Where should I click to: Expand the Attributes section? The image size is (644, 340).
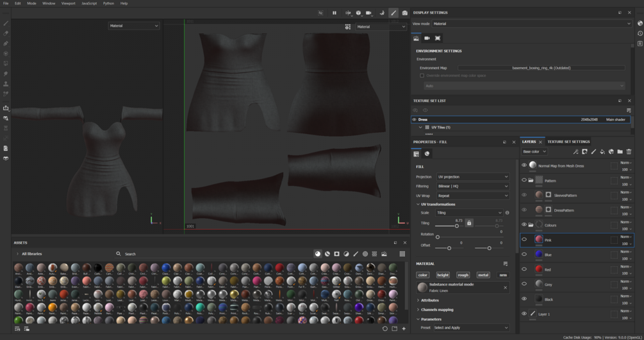click(x=429, y=300)
